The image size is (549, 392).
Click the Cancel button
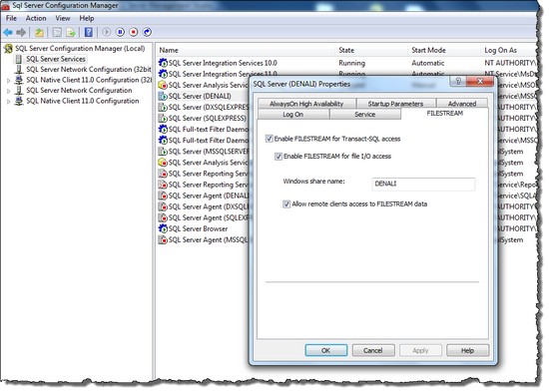click(x=373, y=350)
